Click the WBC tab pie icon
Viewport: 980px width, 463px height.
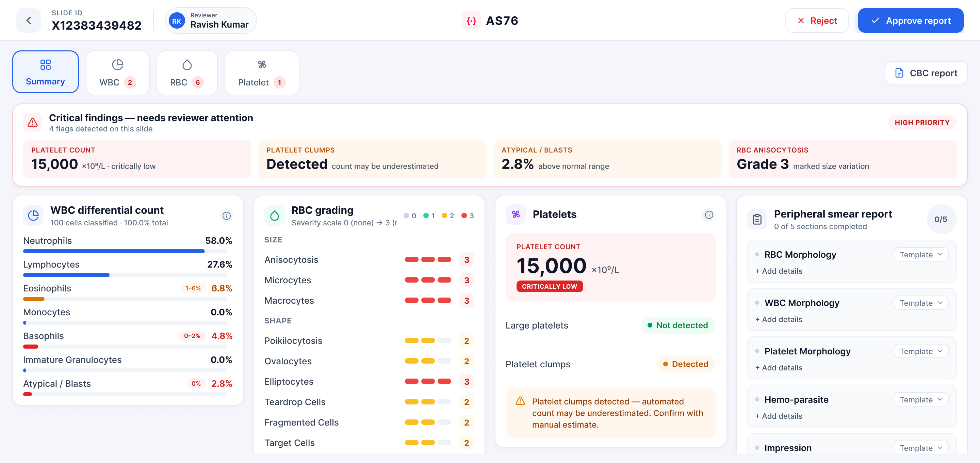click(117, 65)
